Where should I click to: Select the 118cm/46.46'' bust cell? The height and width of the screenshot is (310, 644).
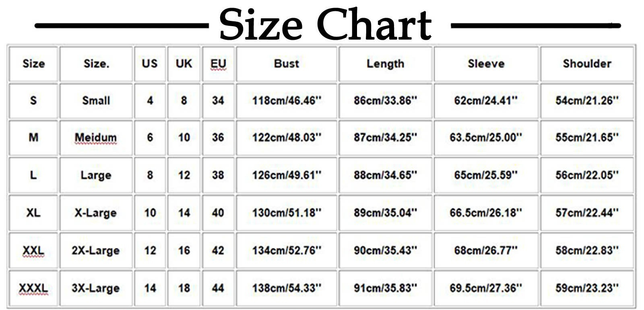[x=286, y=101]
